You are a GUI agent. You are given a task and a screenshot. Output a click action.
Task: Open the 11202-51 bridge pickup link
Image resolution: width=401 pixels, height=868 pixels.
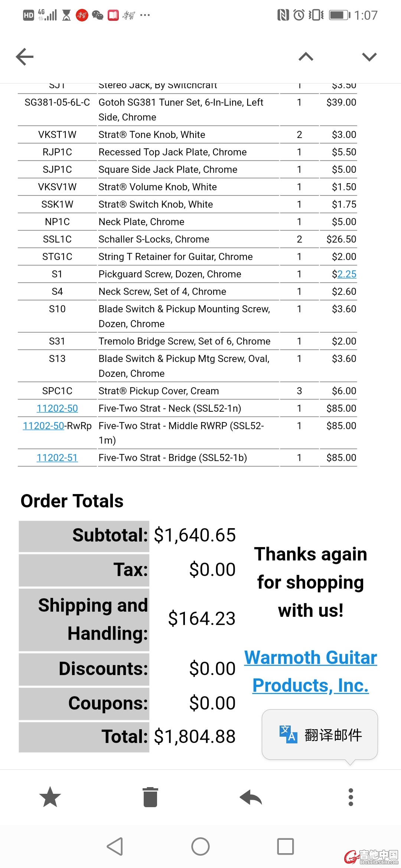click(x=57, y=458)
